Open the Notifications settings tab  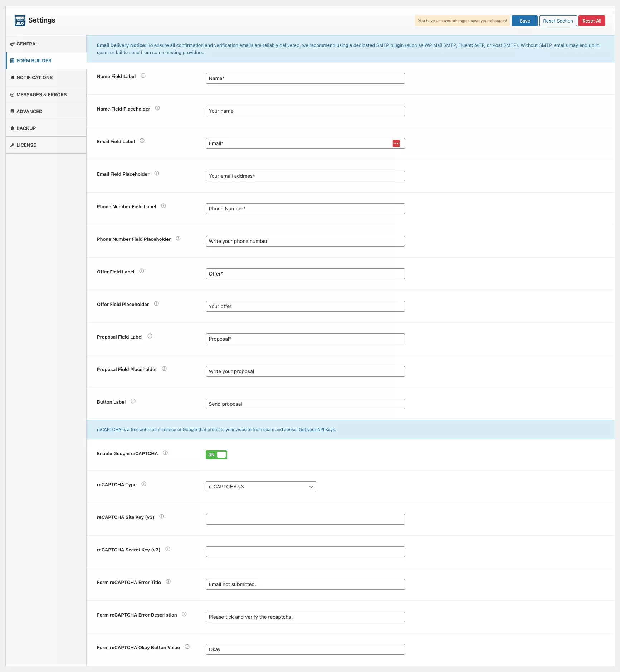34,78
